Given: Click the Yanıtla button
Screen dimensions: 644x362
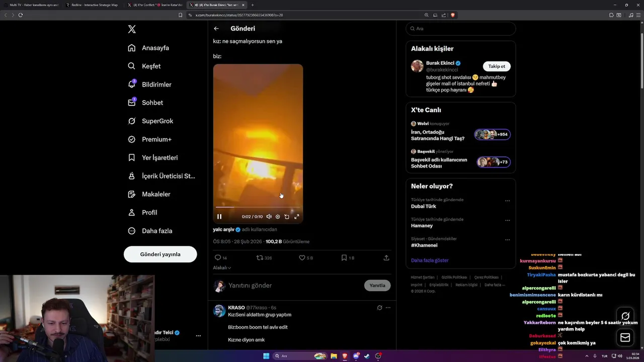Looking at the screenshot, I should pos(377,286).
